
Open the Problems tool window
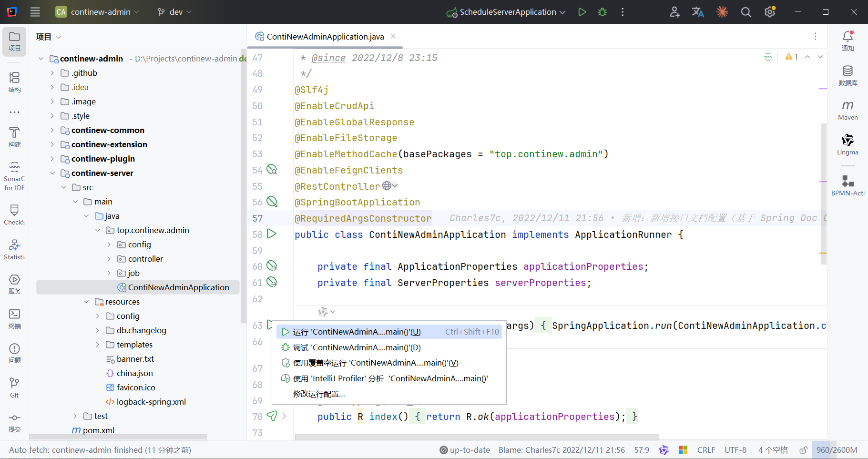(14, 353)
